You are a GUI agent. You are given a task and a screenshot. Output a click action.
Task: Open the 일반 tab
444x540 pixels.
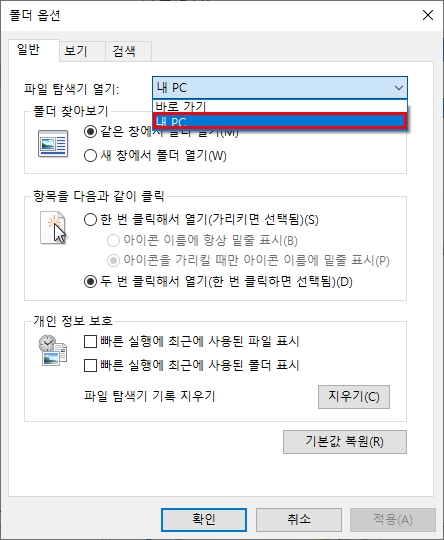(x=29, y=50)
